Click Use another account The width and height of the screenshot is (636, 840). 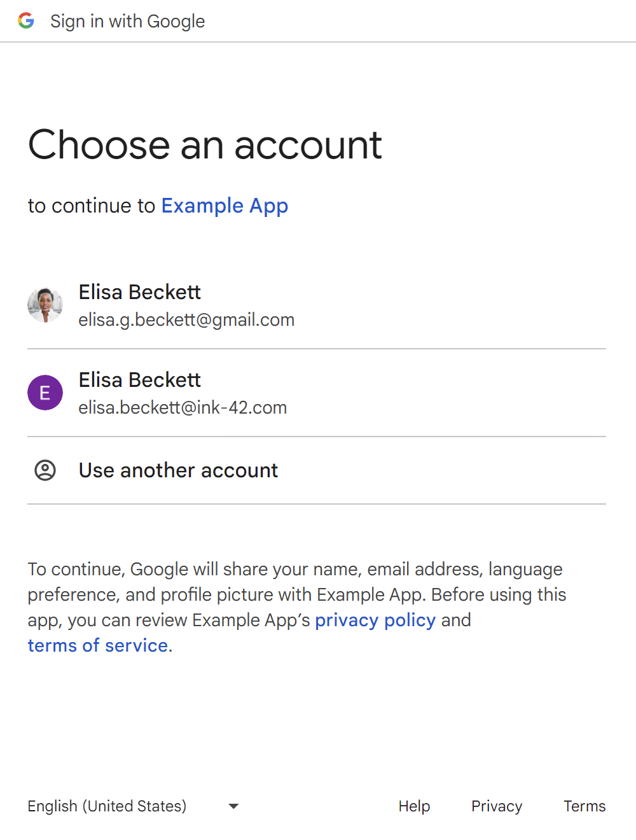(178, 470)
